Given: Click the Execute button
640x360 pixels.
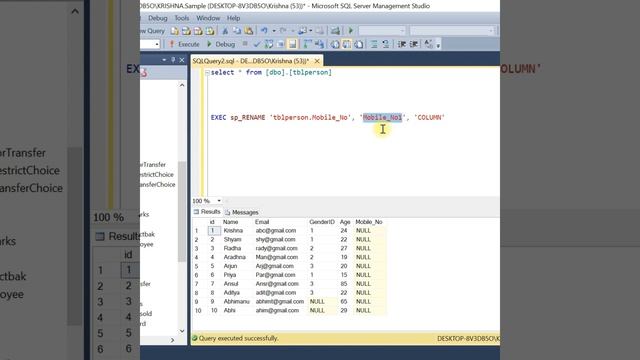Looking at the screenshot, I should coord(184,44).
